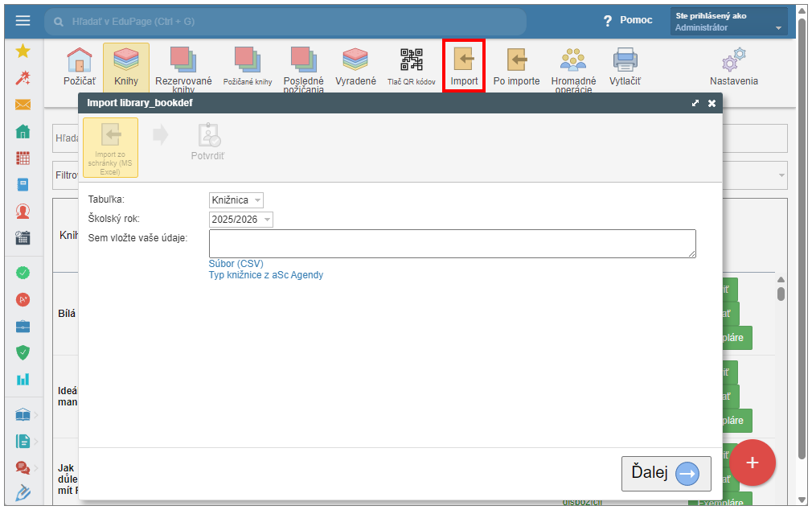Open the Školský rok 2025/2026 dropdown
812x510 pixels.
coord(241,220)
